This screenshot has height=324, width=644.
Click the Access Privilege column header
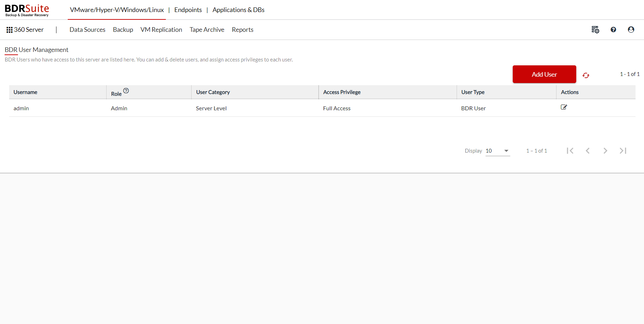point(342,92)
